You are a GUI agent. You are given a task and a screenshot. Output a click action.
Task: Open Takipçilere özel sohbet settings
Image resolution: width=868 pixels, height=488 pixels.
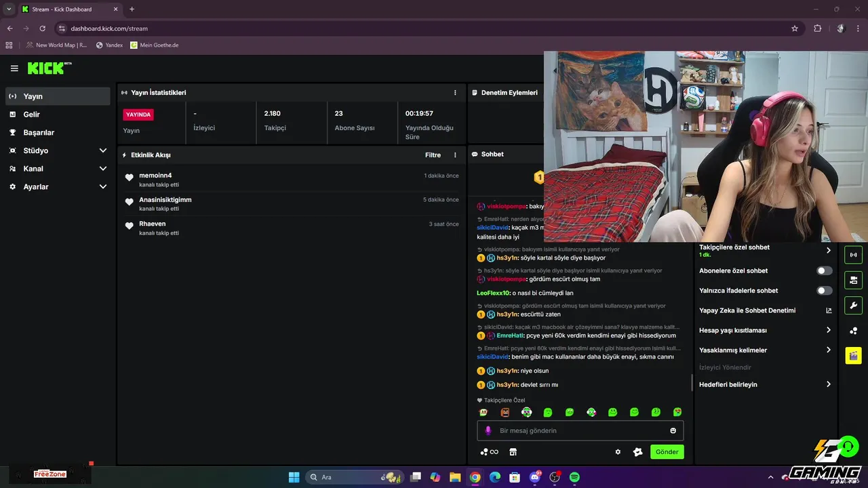click(766, 251)
